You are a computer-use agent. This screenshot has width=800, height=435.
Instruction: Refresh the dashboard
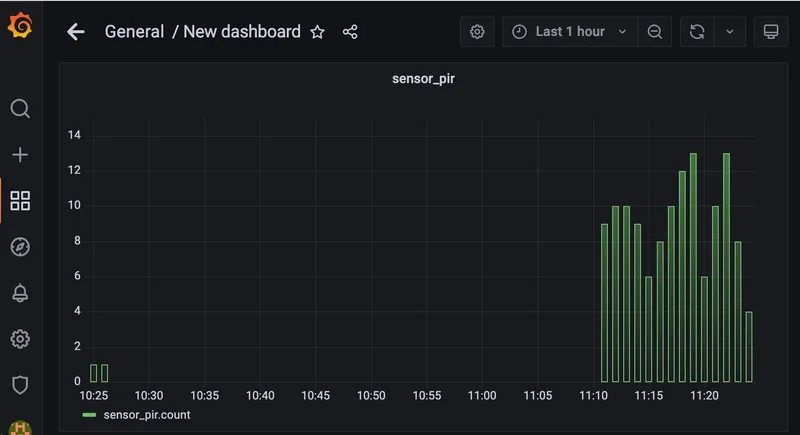click(697, 32)
